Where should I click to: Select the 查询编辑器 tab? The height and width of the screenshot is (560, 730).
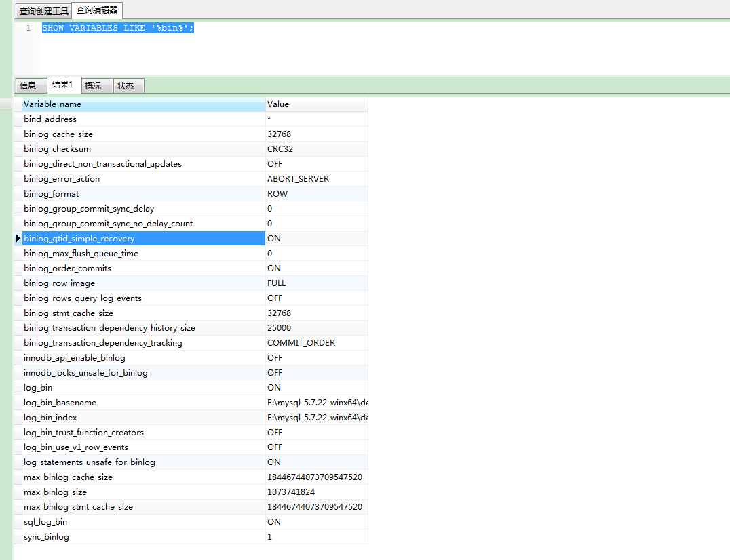coord(96,10)
